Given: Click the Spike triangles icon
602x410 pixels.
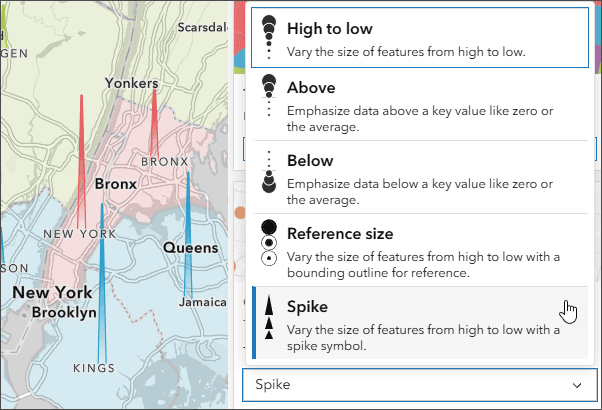Looking at the screenshot, I should 268,318.
